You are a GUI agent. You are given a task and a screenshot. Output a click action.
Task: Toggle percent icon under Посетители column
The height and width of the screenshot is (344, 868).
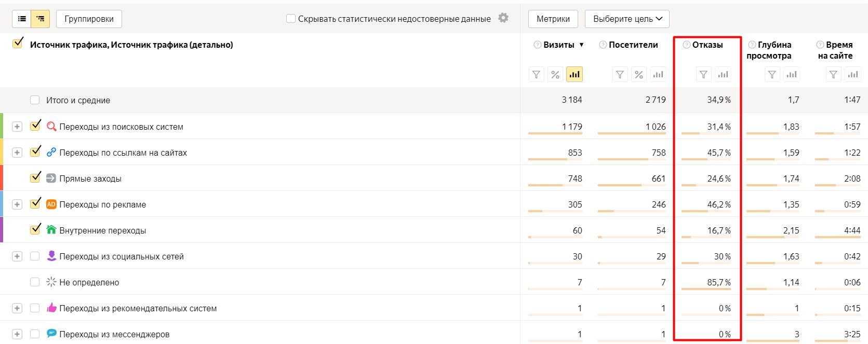click(639, 75)
